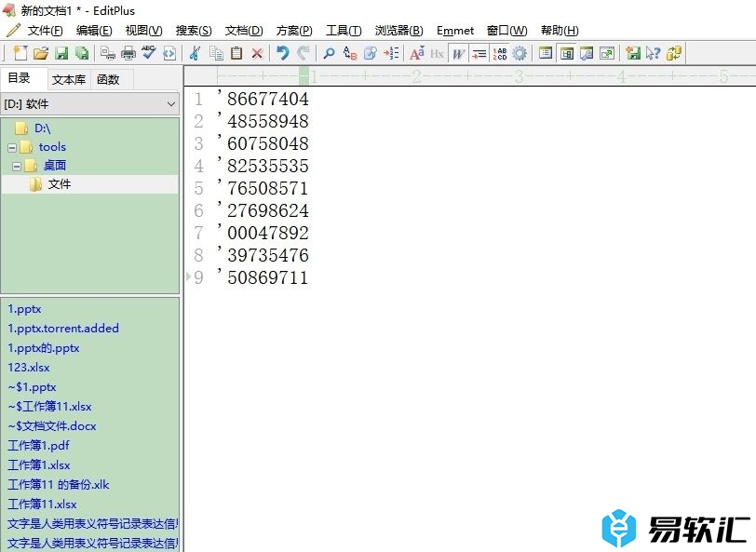Image resolution: width=756 pixels, height=552 pixels.
Task: Select file 工作簿11 的备份.xlk
Action: tap(59, 484)
